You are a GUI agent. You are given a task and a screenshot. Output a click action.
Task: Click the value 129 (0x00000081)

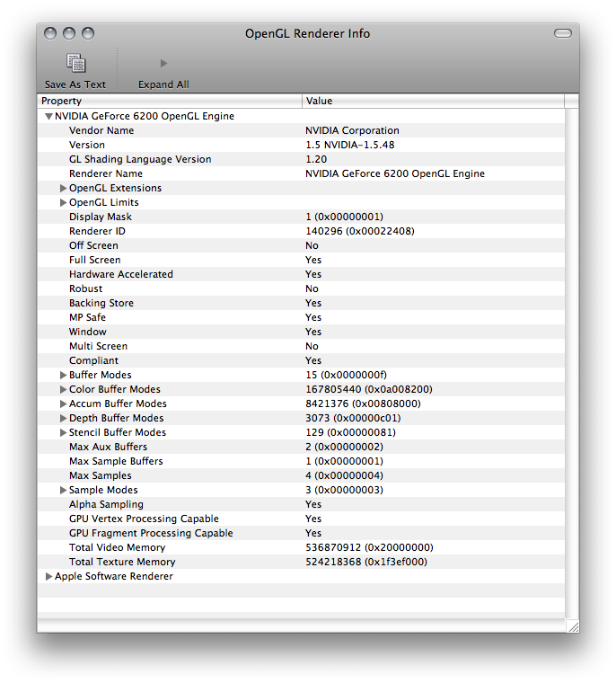point(350,432)
